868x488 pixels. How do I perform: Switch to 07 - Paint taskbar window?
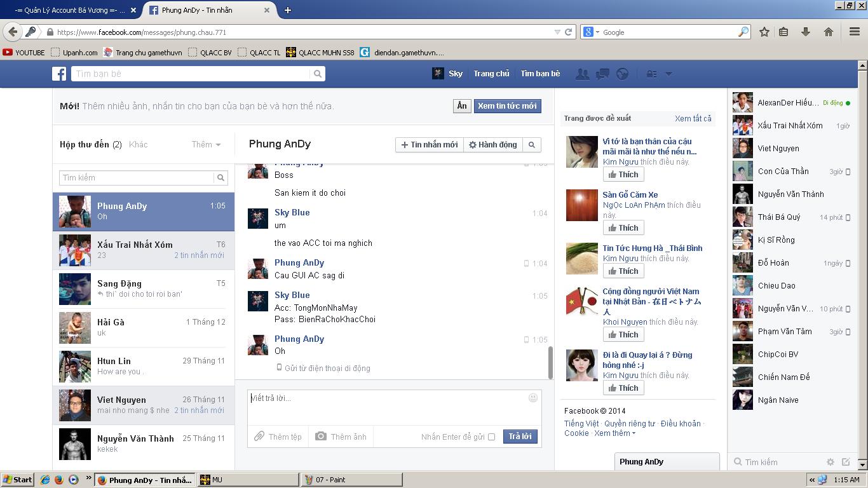pyautogui.click(x=351, y=480)
